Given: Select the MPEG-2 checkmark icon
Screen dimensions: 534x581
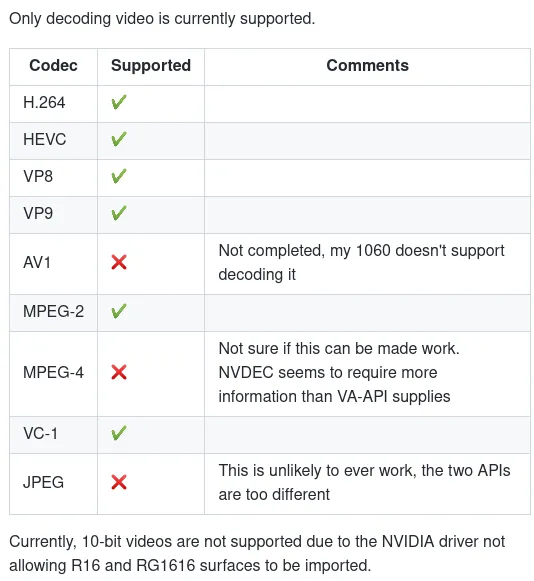Looking at the screenshot, I should click(119, 311).
